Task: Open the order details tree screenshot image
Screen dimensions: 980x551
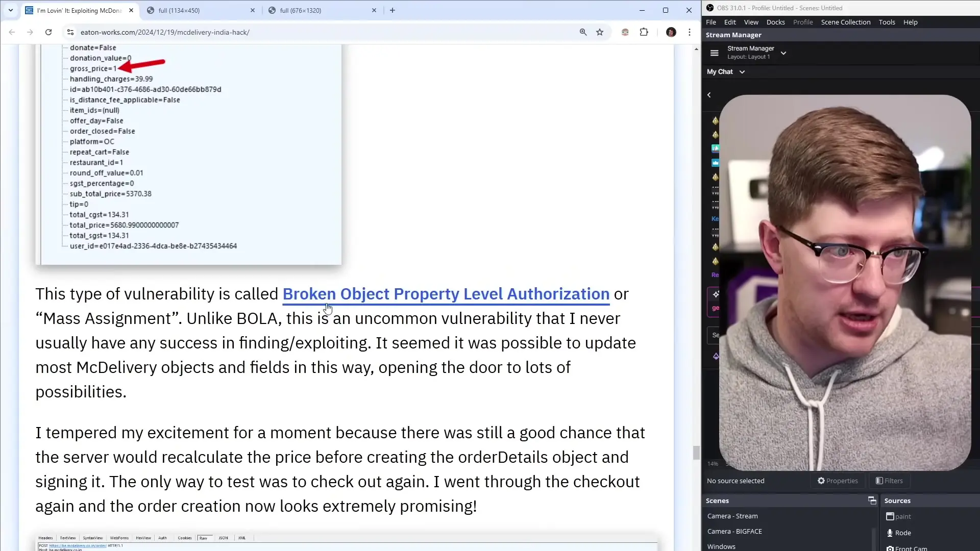Action: point(188,154)
